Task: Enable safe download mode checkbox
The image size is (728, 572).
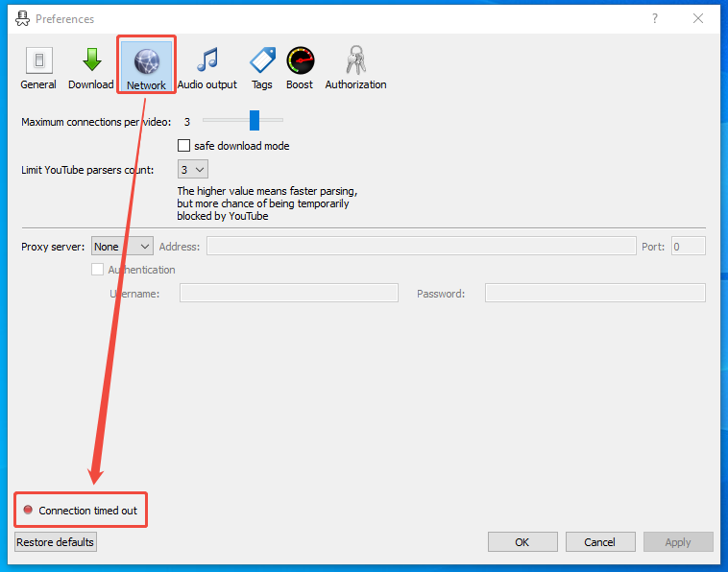Action: click(183, 146)
